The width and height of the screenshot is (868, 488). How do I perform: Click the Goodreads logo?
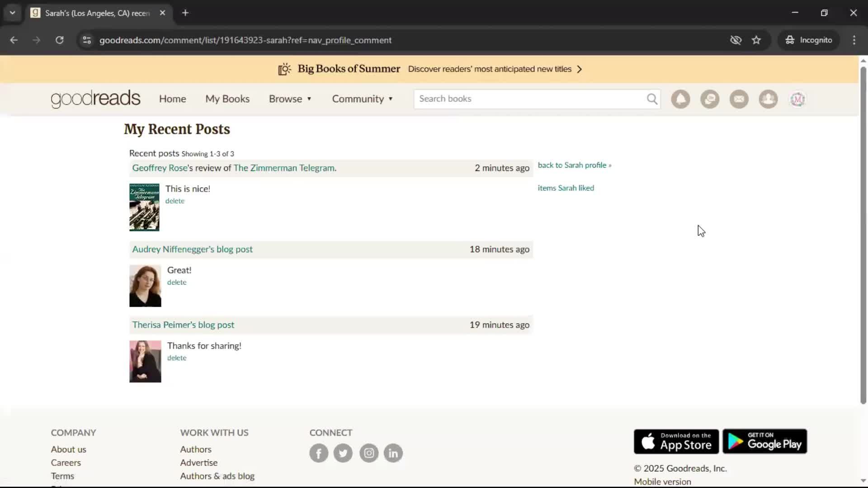tap(95, 99)
